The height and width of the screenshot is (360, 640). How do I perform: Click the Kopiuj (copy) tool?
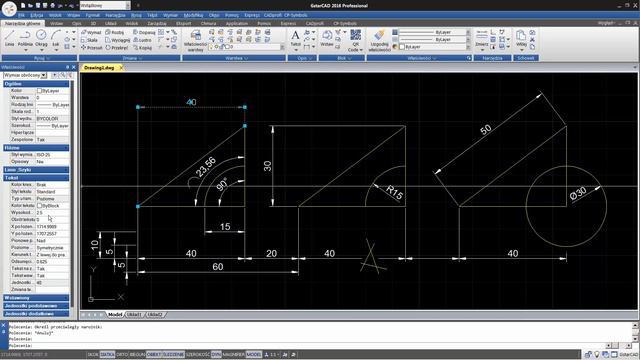143,48
